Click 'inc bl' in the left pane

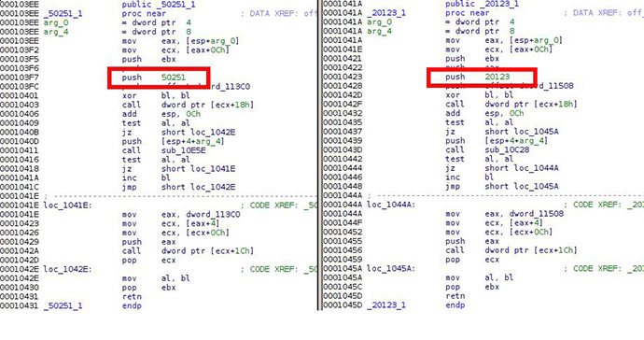[x=147, y=177]
